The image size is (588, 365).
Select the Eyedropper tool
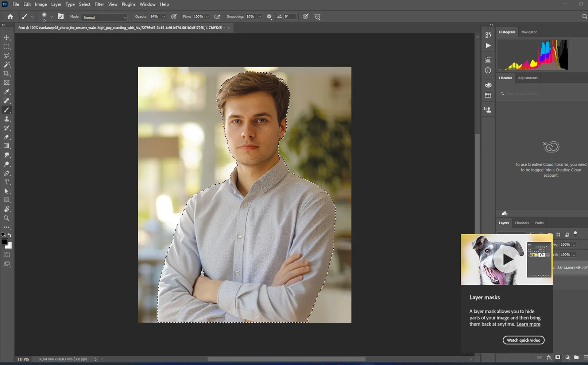7,92
